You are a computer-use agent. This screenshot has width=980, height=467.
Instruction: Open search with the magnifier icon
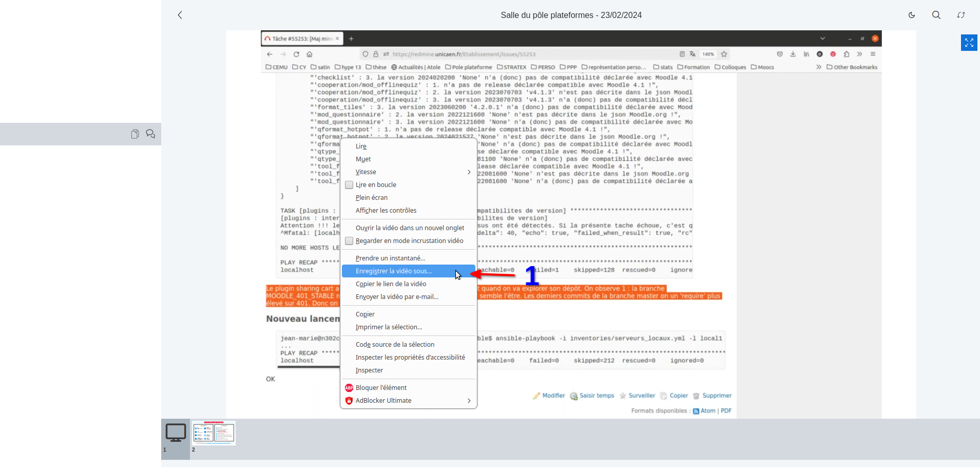(x=936, y=15)
